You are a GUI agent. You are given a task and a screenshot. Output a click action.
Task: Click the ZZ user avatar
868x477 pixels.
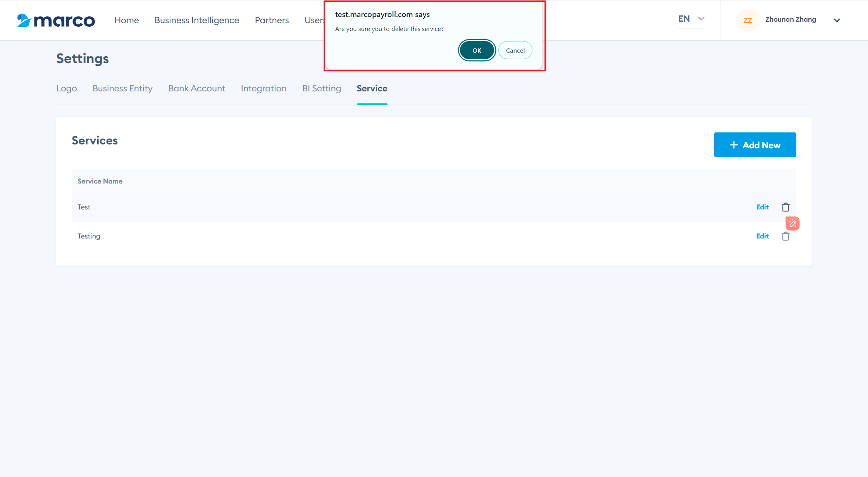(747, 20)
